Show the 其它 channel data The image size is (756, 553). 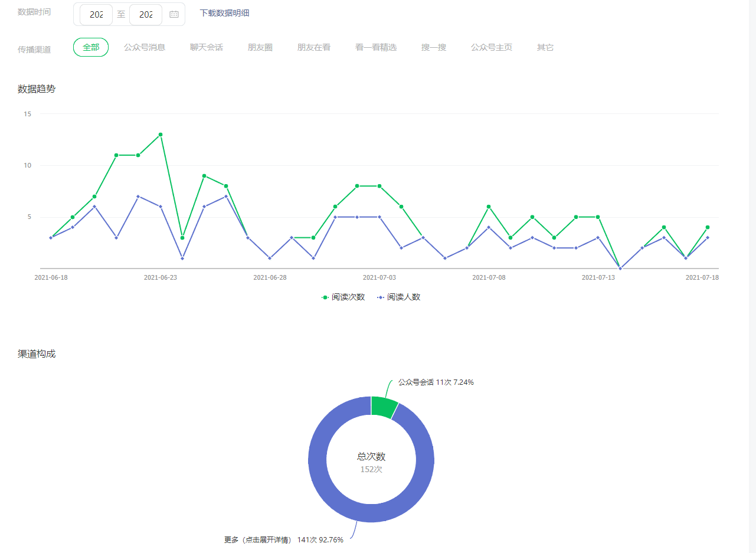click(545, 47)
